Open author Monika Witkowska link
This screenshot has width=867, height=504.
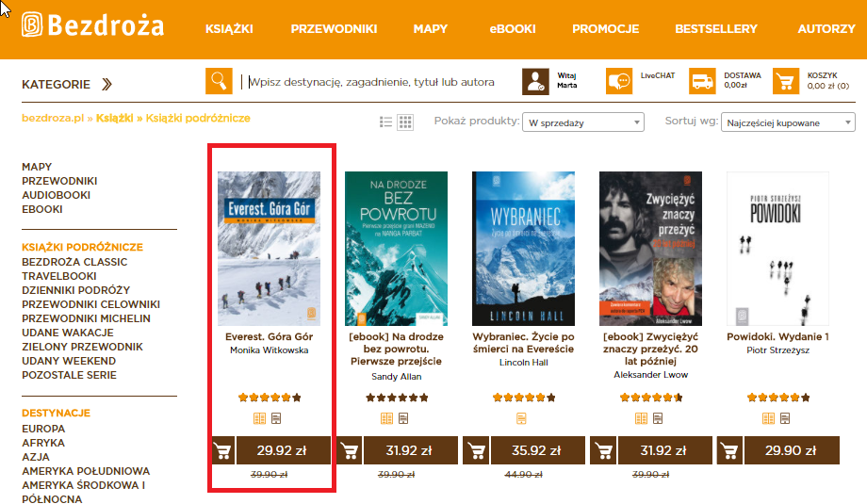[270, 350]
